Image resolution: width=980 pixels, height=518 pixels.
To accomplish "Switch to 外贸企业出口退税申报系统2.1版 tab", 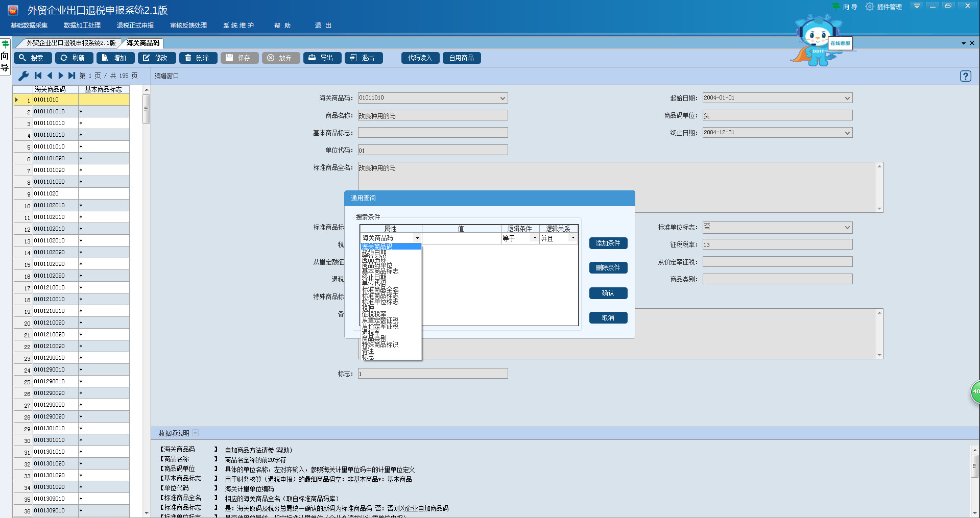I will (71, 43).
